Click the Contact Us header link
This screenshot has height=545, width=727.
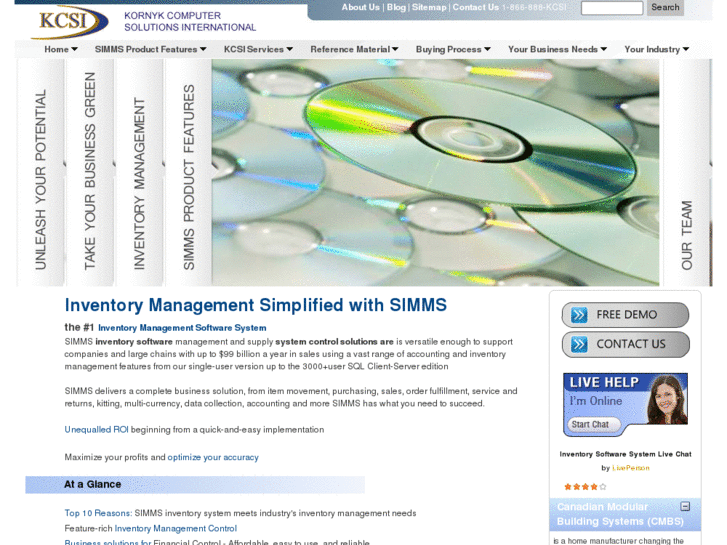tap(475, 7)
